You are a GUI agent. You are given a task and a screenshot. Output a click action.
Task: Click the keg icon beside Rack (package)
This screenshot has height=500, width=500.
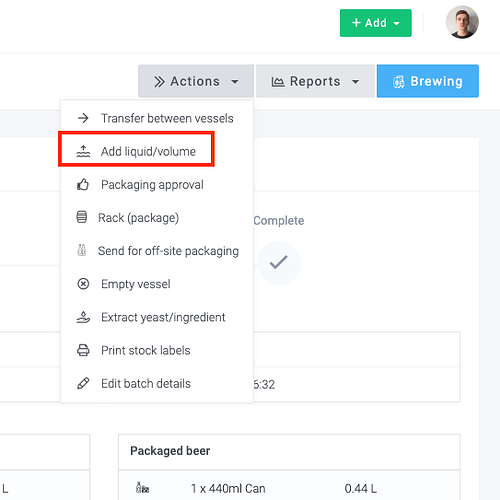(82, 217)
